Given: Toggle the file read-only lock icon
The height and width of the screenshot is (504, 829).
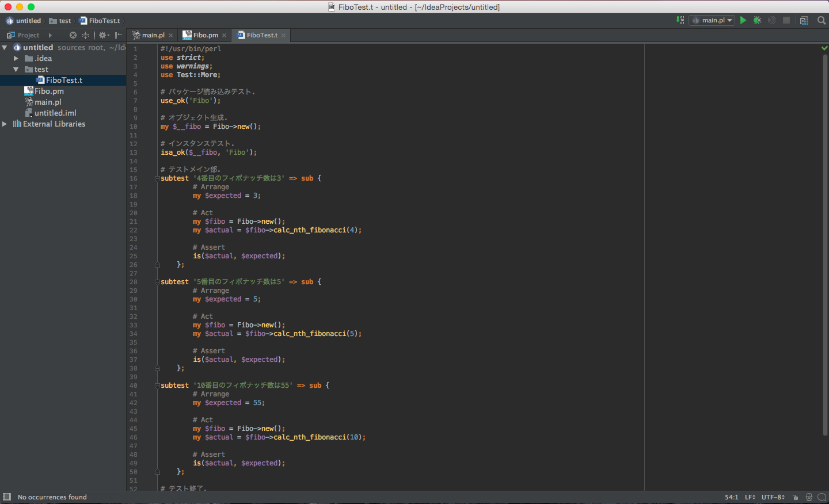Looking at the screenshot, I should pos(795,497).
